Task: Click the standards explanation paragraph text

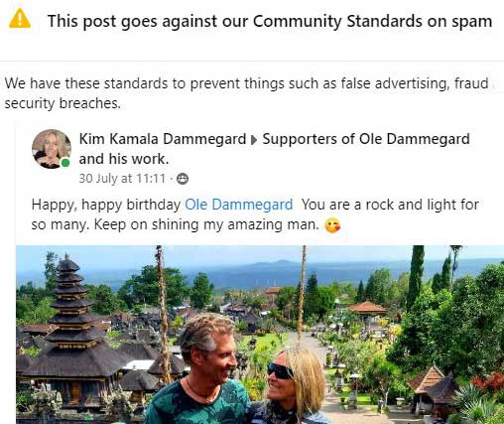Action: coord(246,93)
